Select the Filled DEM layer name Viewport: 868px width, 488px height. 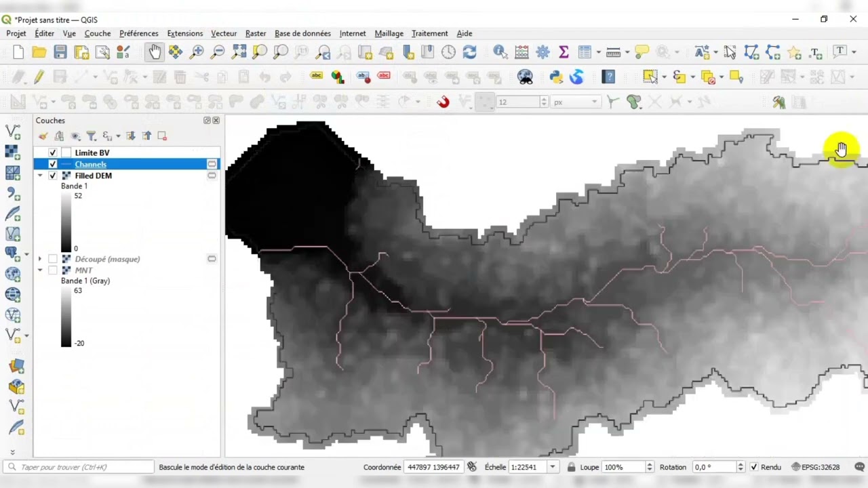point(93,176)
